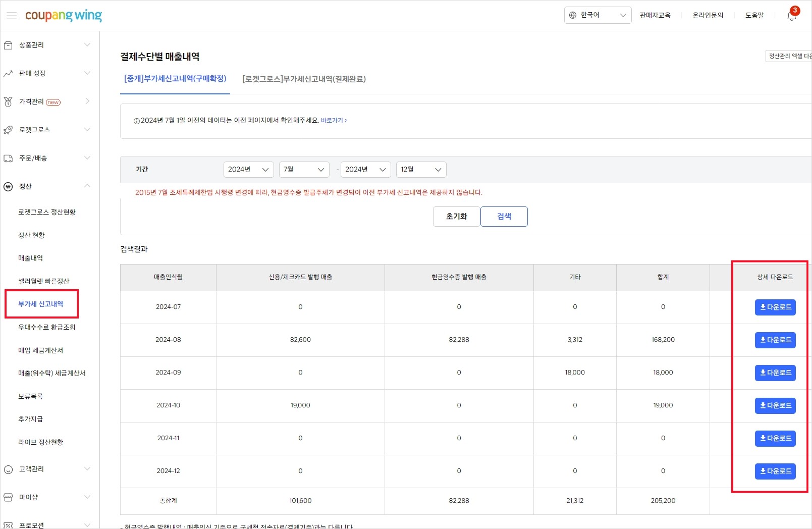Download details for 2024-08 row
The width and height of the screenshot is (812, 529).
(x=775, y=340)
